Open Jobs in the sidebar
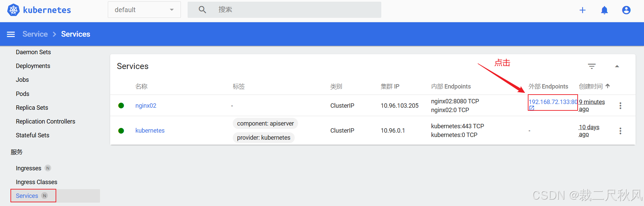Viewport: 644px width, 206px height. tap(22, 80)
